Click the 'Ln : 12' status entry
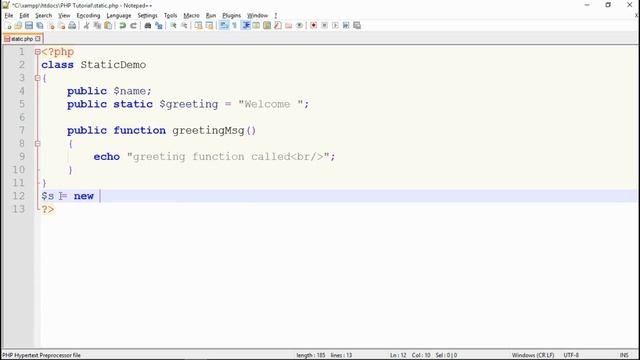This screenshot has width=640, height=360. coord(398,355)
